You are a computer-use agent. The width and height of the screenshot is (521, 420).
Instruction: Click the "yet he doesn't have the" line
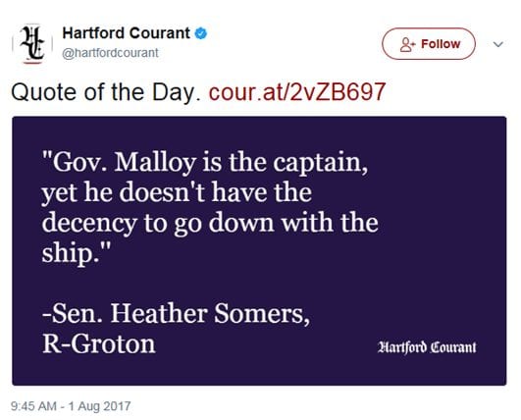pos(177,192)
